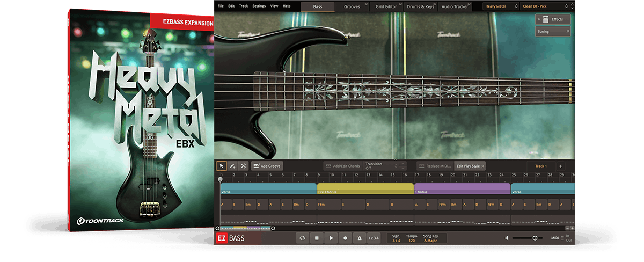
Task: Zoom out timeline with minus button
Action: pos(567,228)
